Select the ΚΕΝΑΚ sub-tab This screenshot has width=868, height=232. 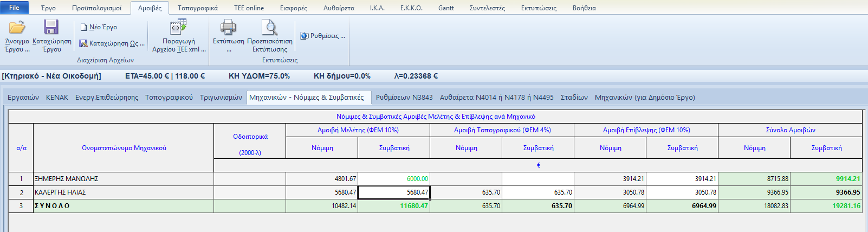pyautogui.click(x=57, y=98)
